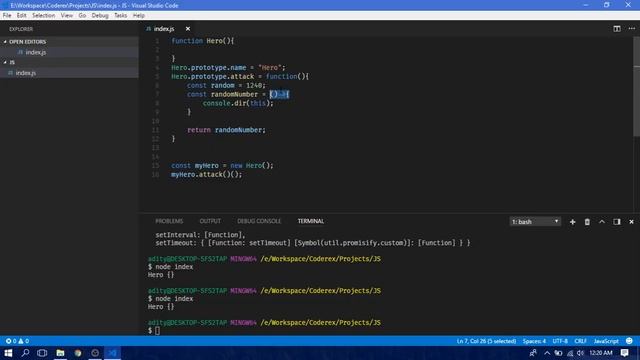
Task: Open the File menu
Action: click(x=7, y=16)
